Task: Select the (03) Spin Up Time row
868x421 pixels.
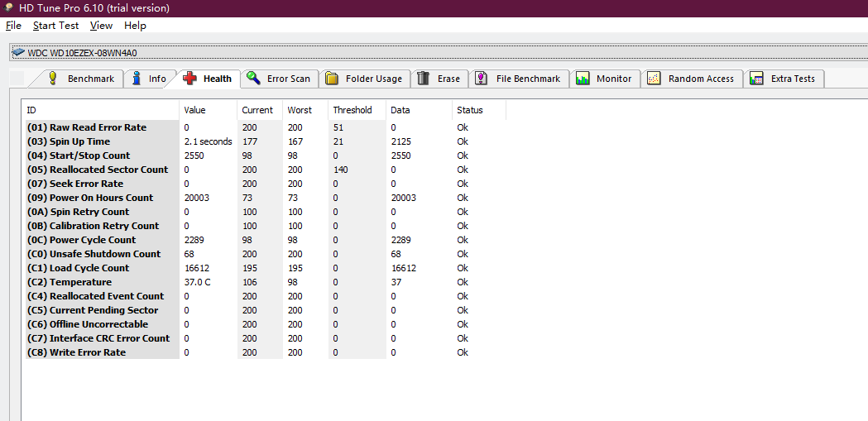Action: [266, 141]
